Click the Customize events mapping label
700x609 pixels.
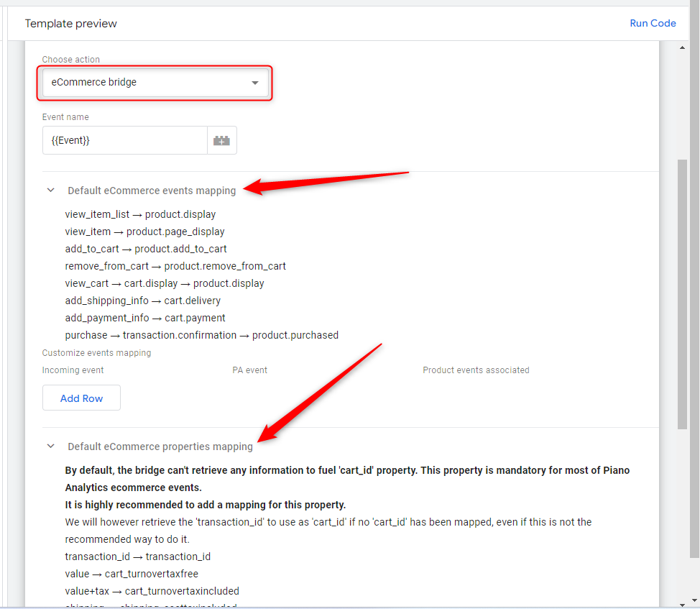click(96, 353)
